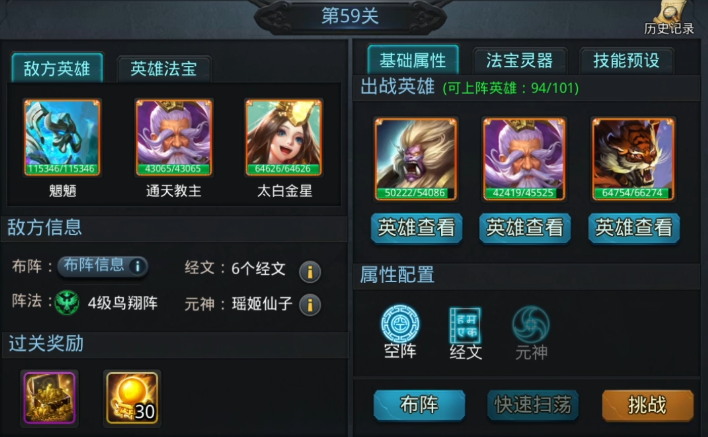Click the orange 挑战 button
This screenshot has height=437, width=708.
647,405
